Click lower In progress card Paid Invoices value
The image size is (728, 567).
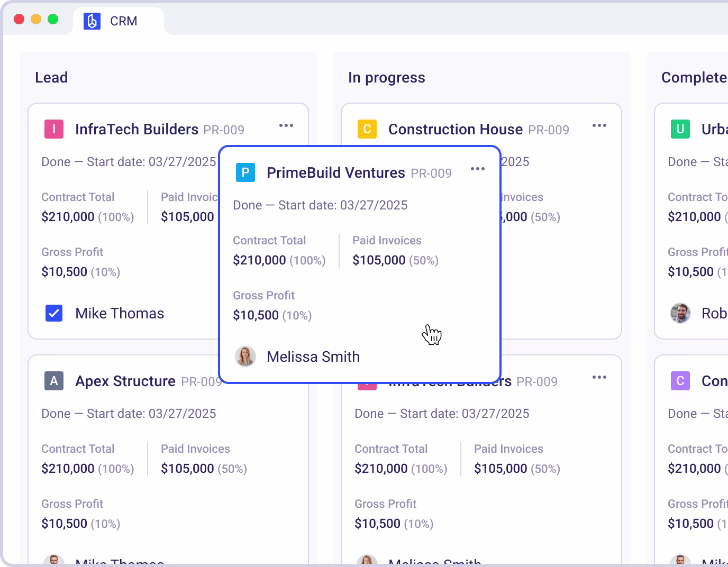coord(501,469)
